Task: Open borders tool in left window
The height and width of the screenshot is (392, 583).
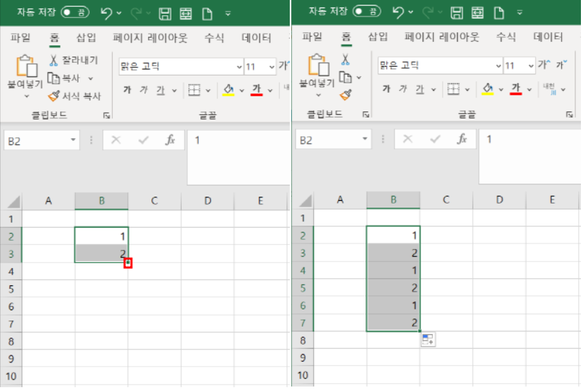Action: pyautogui.click(x=194, y=90)
